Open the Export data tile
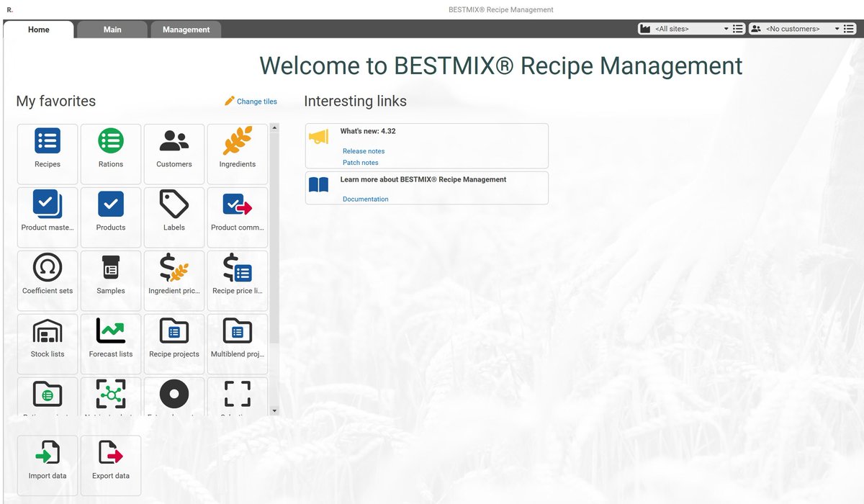The image size is (864, 504). tap(111, 465)
